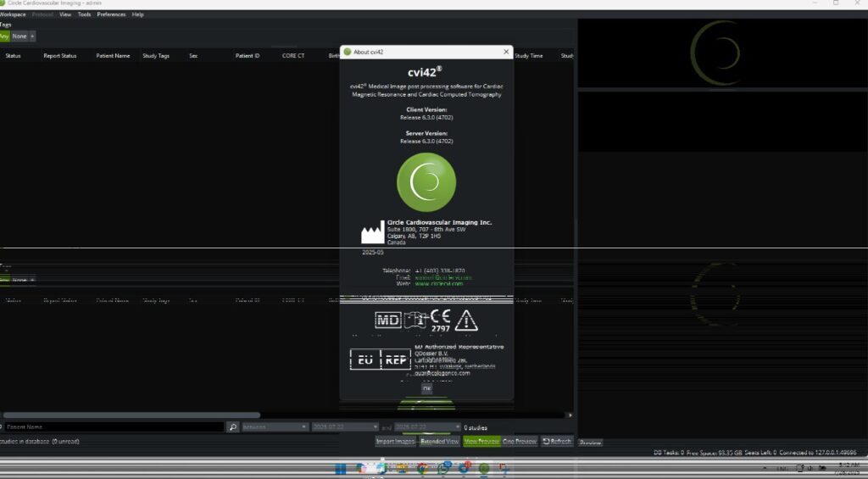Click the Import Images button
Image resolution: width=868 pixels, height=479 pixels.
pyautogui.click(x=396, y=442)
